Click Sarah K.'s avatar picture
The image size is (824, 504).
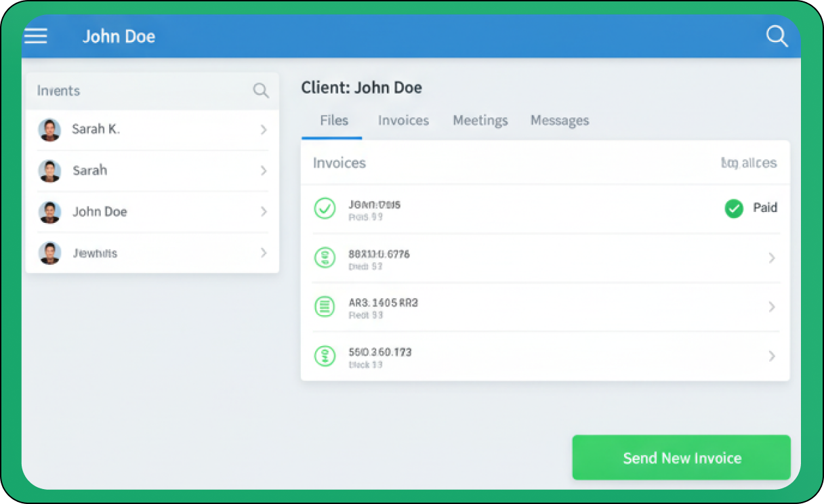49,129
